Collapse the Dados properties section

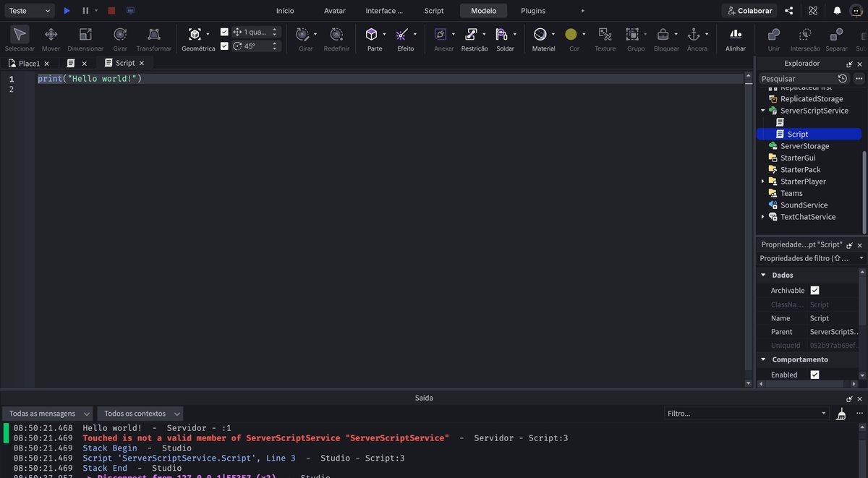(x=762, y=275)
